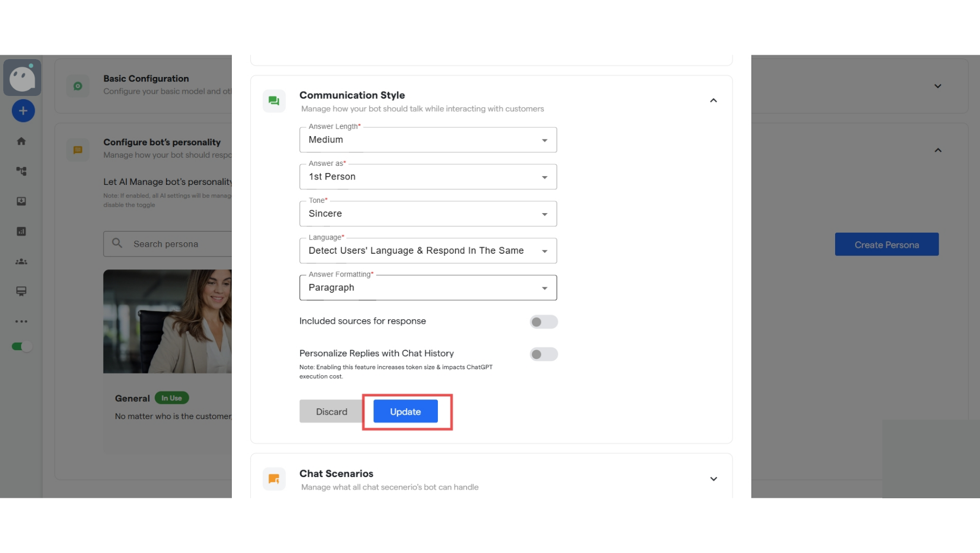Click the Update button

pos(405,411)
